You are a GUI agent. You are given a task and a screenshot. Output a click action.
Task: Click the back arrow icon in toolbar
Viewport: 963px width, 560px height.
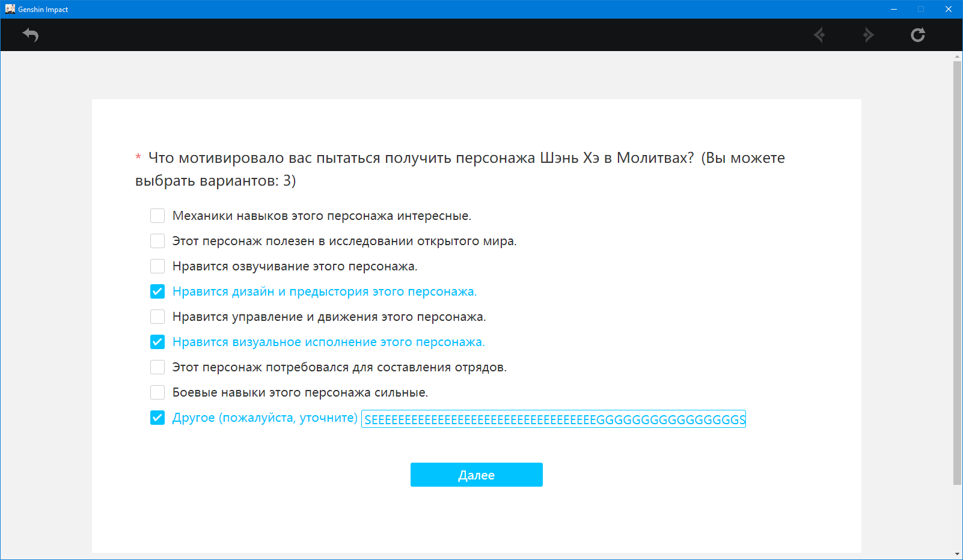[x=31, y=35]
